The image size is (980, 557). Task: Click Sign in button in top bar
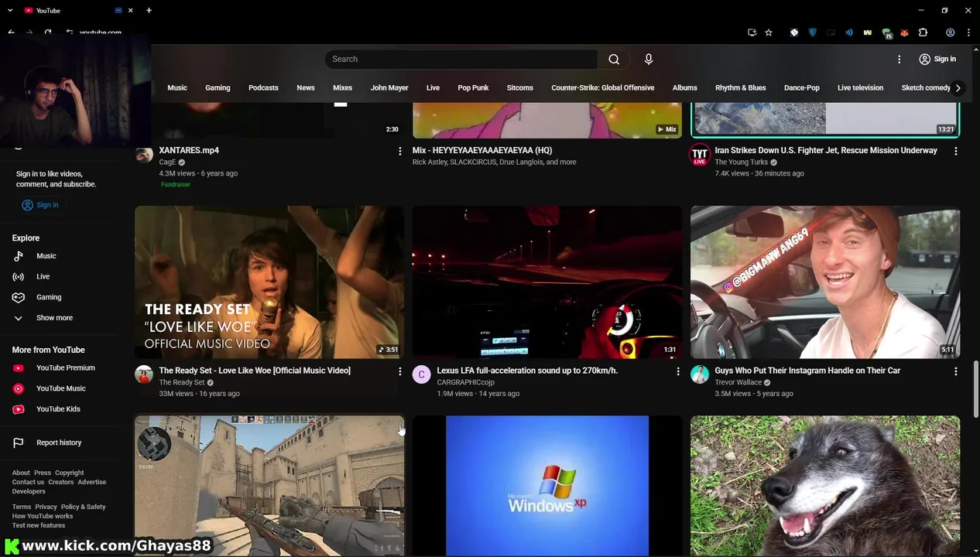(937, 60)
